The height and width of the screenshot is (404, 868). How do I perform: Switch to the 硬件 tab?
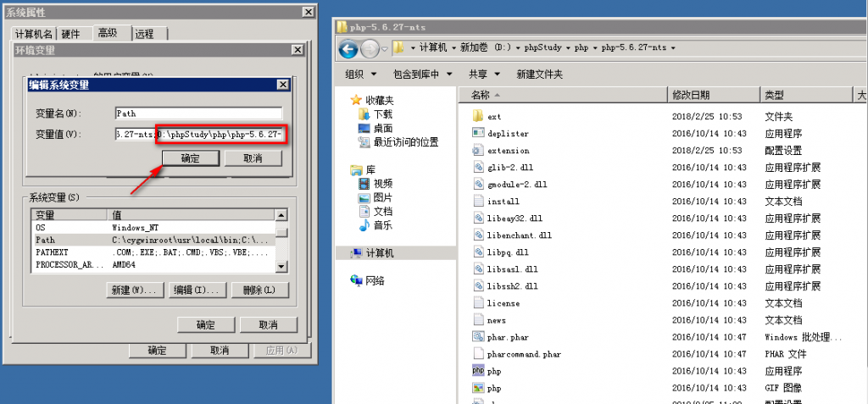[71, 34]
